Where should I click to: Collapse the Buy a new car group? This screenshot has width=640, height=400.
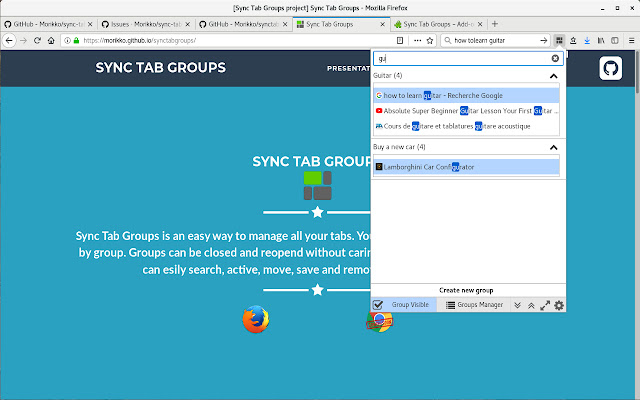point(553,147)
